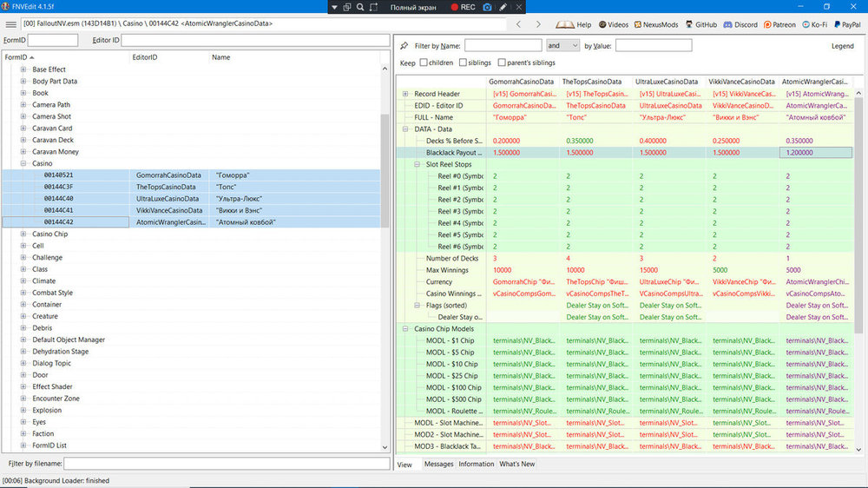Click the Filter by Name input field
Screen dimensions: 868x488
tap(503, 45)
